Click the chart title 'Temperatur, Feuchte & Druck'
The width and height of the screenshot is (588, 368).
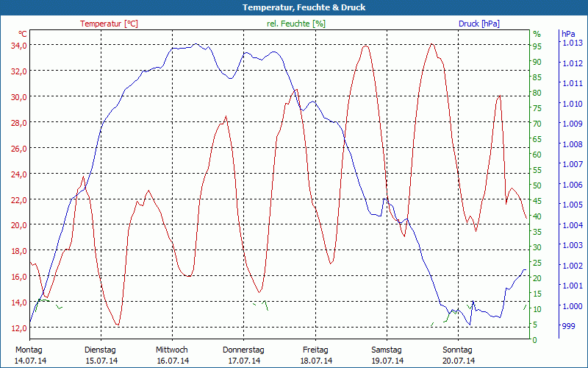click(x=294, y=7)
